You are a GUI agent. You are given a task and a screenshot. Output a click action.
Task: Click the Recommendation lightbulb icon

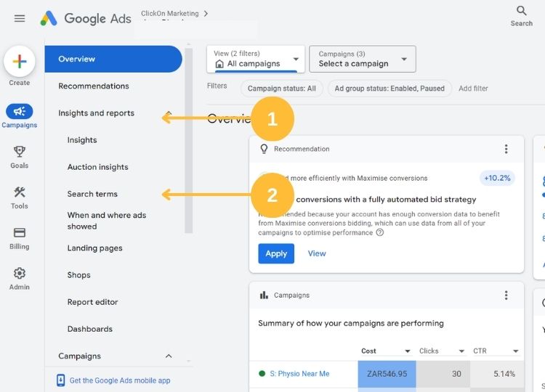point(265,149)
